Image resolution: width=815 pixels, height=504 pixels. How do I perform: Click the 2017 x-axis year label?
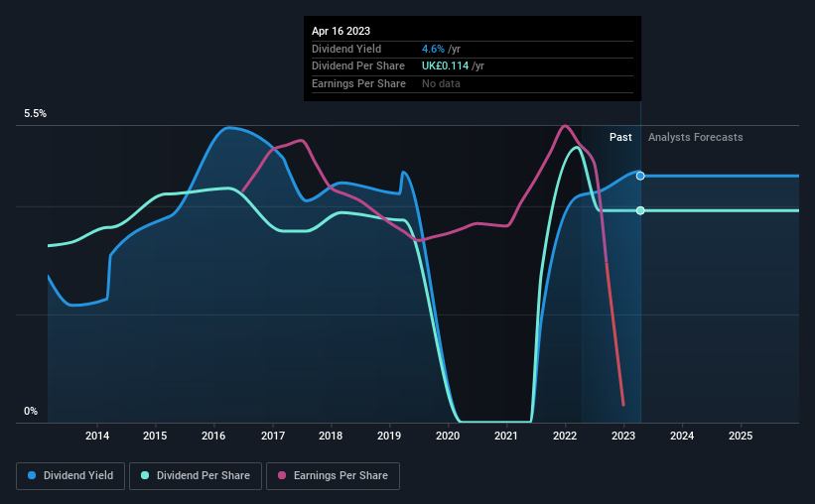273,436
